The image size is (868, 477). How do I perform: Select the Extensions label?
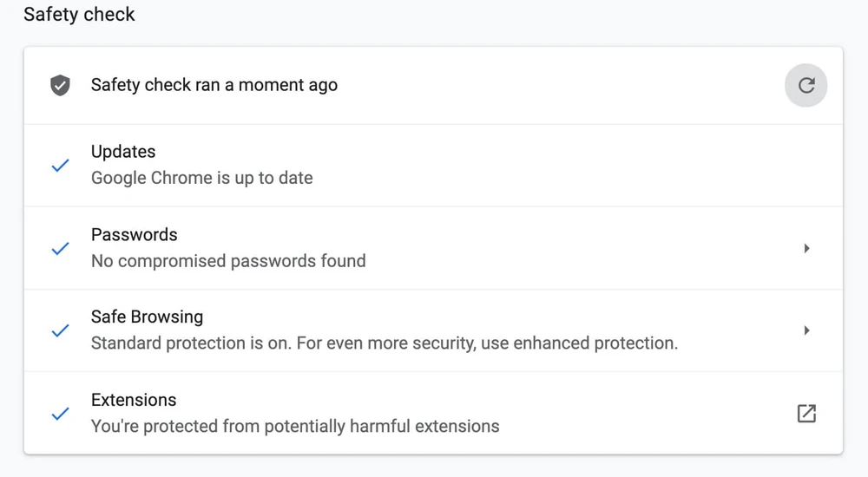134,400
